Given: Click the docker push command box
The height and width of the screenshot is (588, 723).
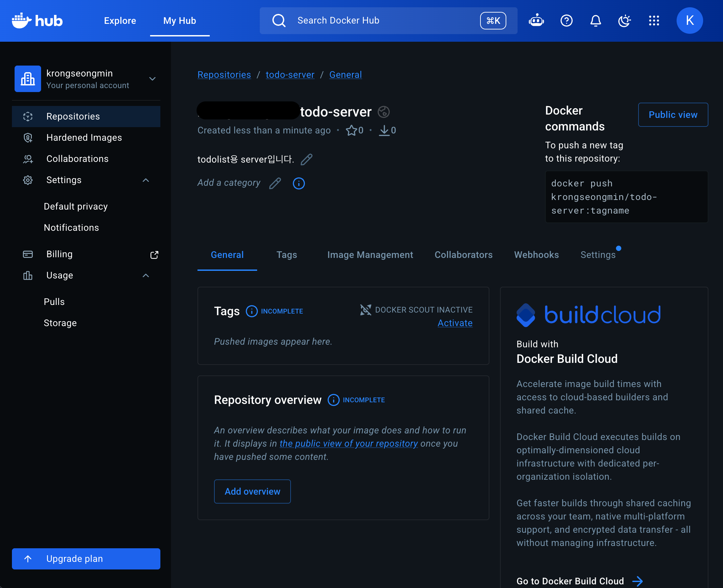Looking at the screenshot, I should tap(626, 197).
